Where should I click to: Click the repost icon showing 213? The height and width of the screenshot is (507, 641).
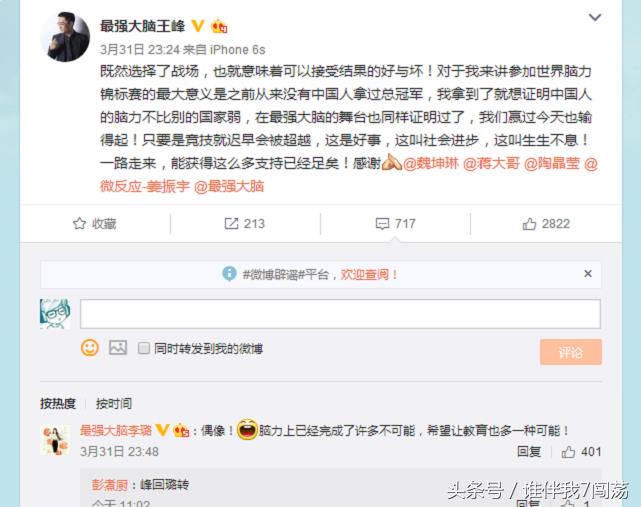point(231,224)
